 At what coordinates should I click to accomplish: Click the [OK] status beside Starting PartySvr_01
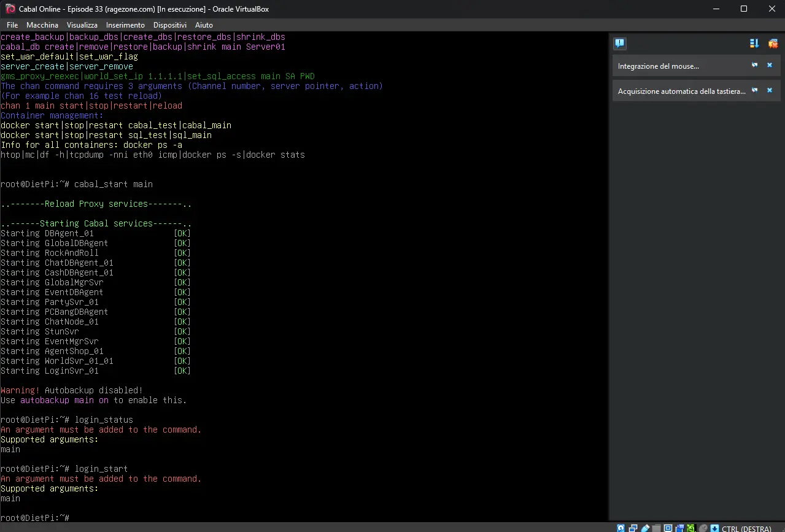coord(182,302)
